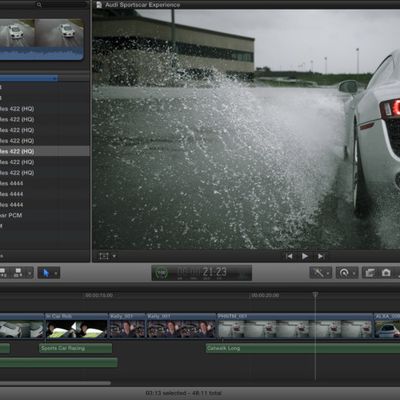Click the background tasks dial in timecode display
The width and height of the screenshot is (400, 400).
pos(162,273)
